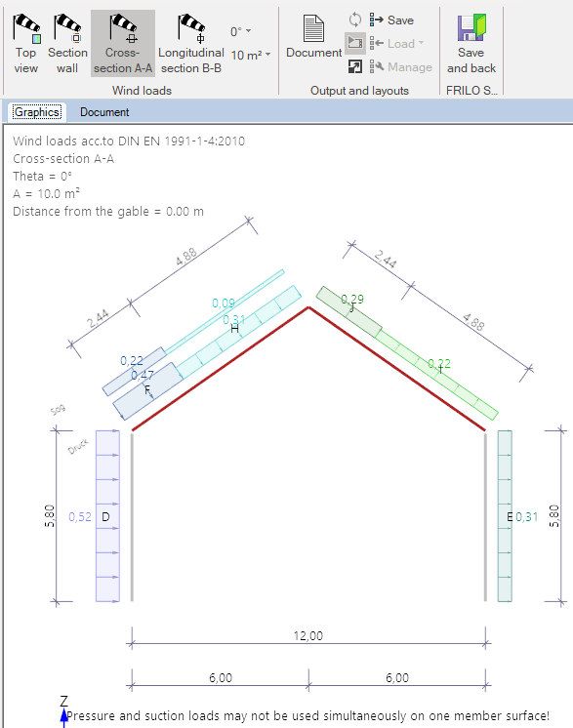Click the Manage layouts button

click(401, 67)
